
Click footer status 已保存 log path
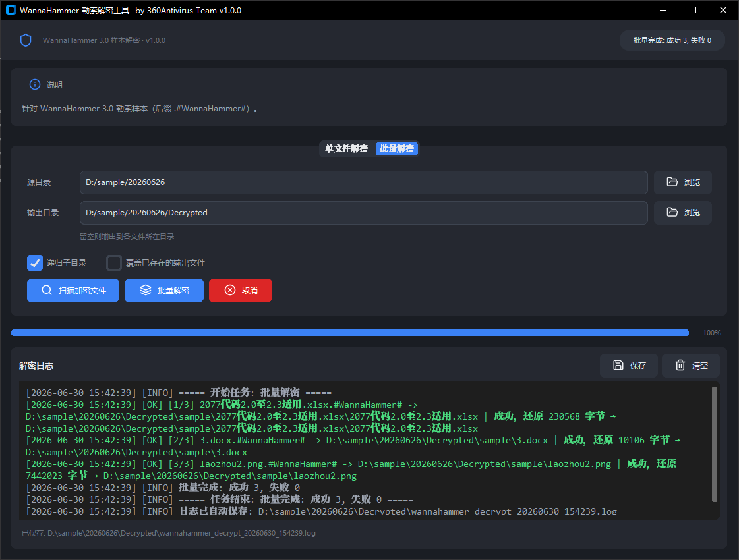[x=169, y=533]
